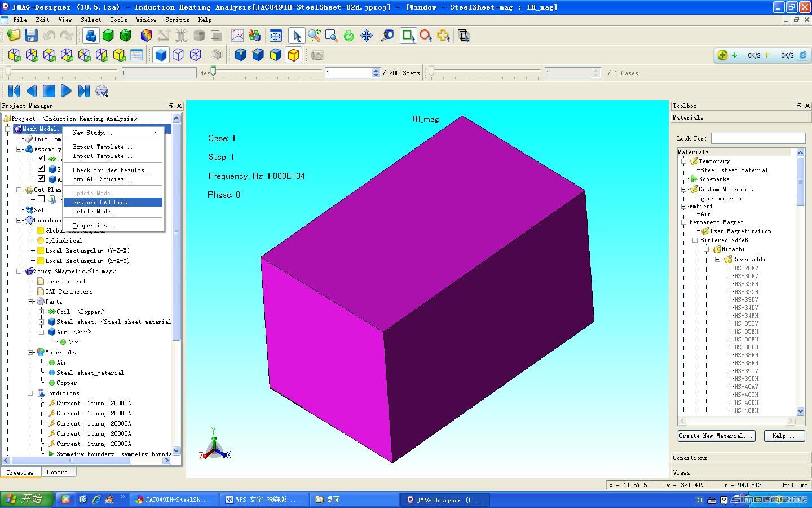812x508 pixels.
Task: Click the graph plot toolbar icon
Action: 237,36
